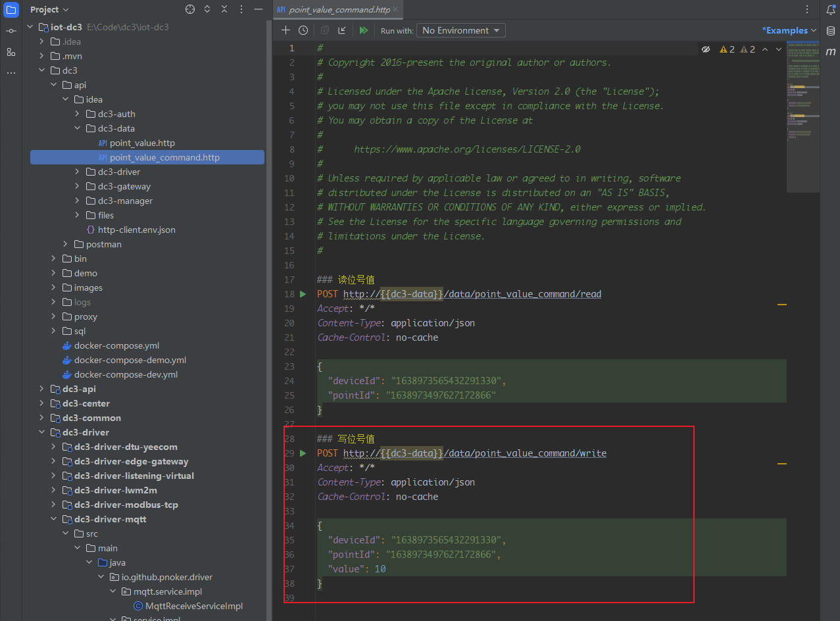Collapse the dc3-driver-mqtt module
840x621 pixels.
[x=53, y=519]
